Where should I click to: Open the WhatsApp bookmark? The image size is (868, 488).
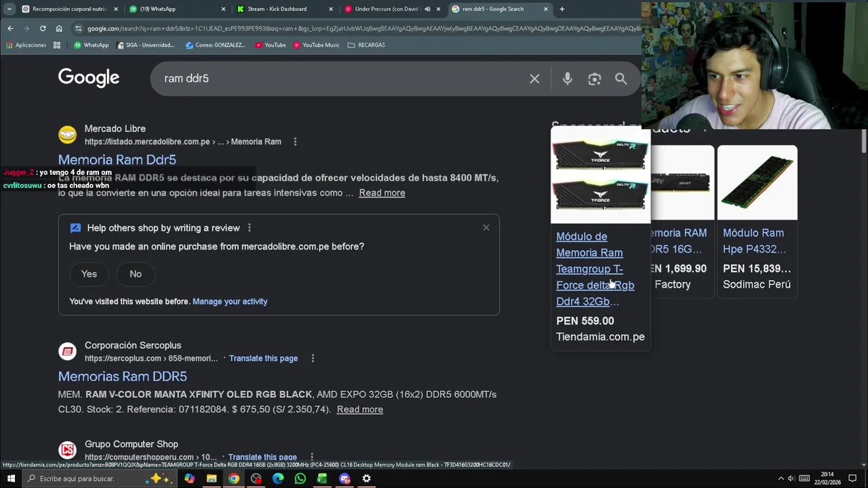coord(91,45)
